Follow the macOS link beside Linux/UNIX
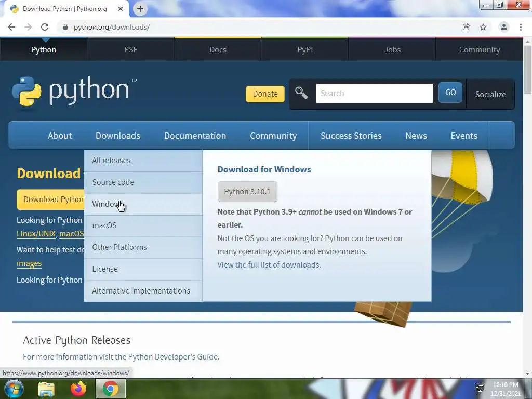 71,234
